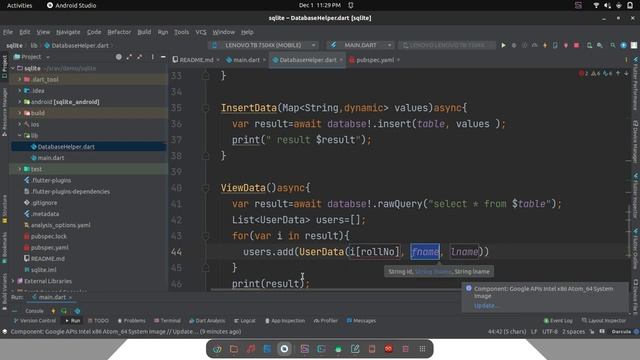The width and height of the screenshot is (640, 360).
Task: Click Select Opened File target icon in Project panel
Action: point(118,57)
